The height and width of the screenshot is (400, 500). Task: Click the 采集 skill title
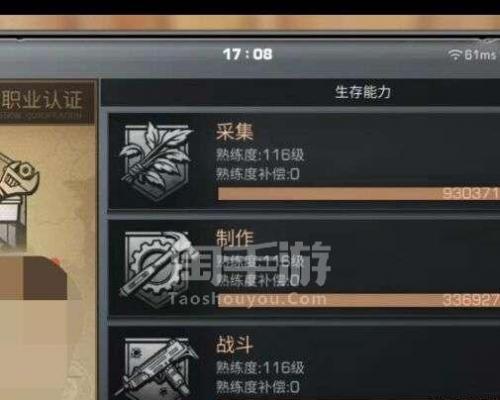234,132
